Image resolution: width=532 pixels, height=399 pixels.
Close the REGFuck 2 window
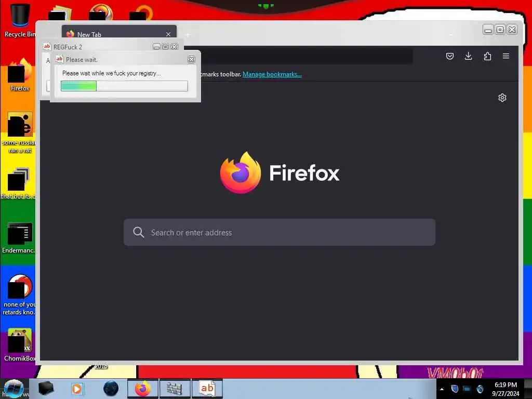point(175,47)
